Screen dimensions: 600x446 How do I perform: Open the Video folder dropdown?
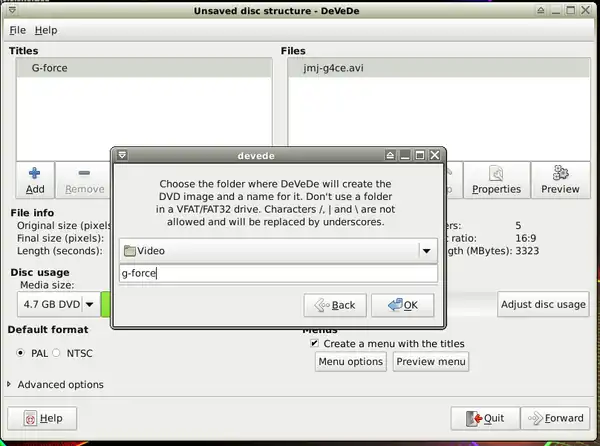(x=427, y=251)
